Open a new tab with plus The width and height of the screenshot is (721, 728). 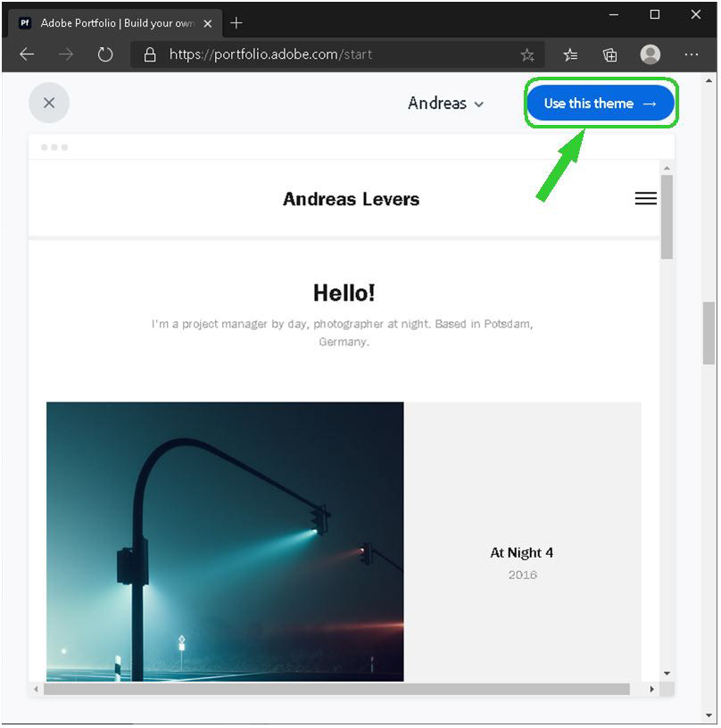pyautogui.click(x=236, y=23)
